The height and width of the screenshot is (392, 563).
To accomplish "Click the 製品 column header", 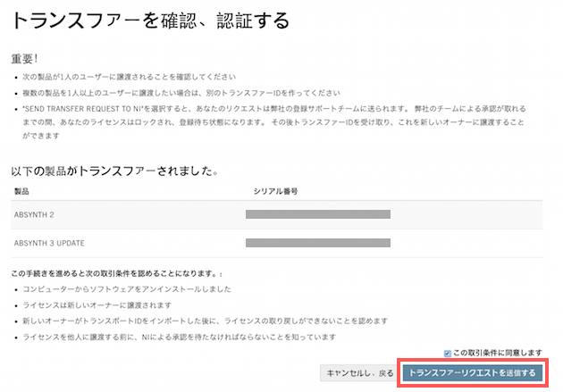I will coord(21,191).
